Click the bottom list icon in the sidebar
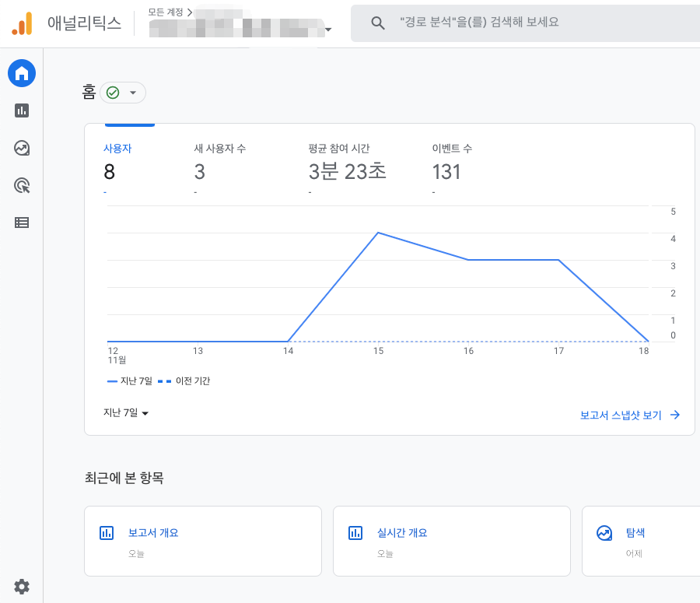 pyautogui.click(x=21, y=223)
